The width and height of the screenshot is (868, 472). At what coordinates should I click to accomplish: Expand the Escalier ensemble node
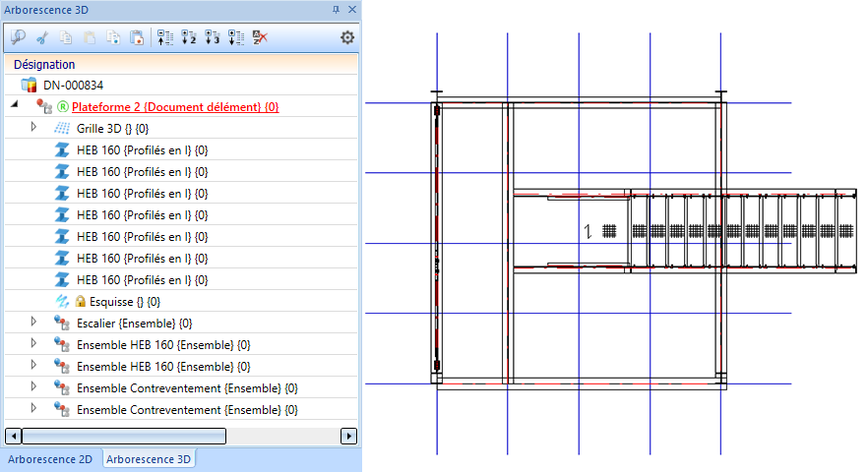click(33, 322)
